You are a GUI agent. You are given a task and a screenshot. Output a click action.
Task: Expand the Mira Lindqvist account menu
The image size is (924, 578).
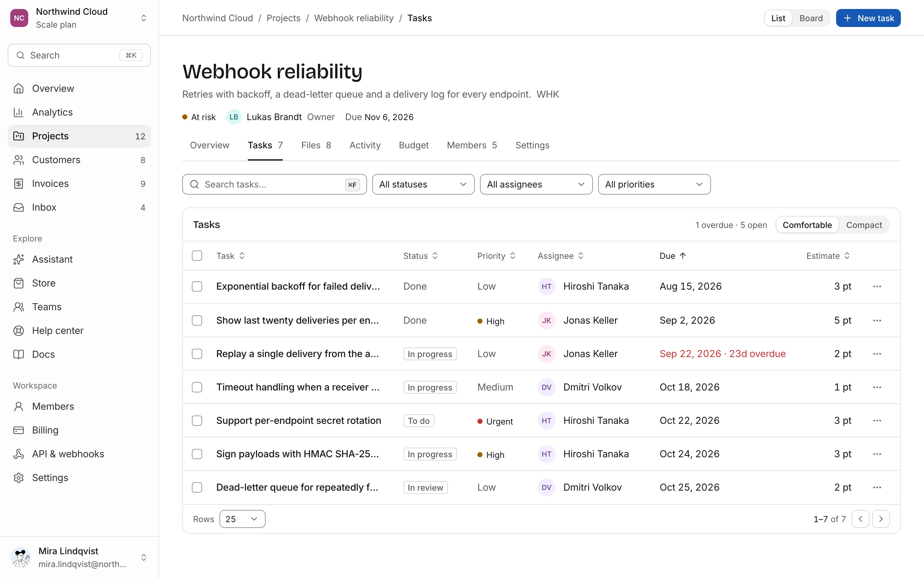[79, 557]
